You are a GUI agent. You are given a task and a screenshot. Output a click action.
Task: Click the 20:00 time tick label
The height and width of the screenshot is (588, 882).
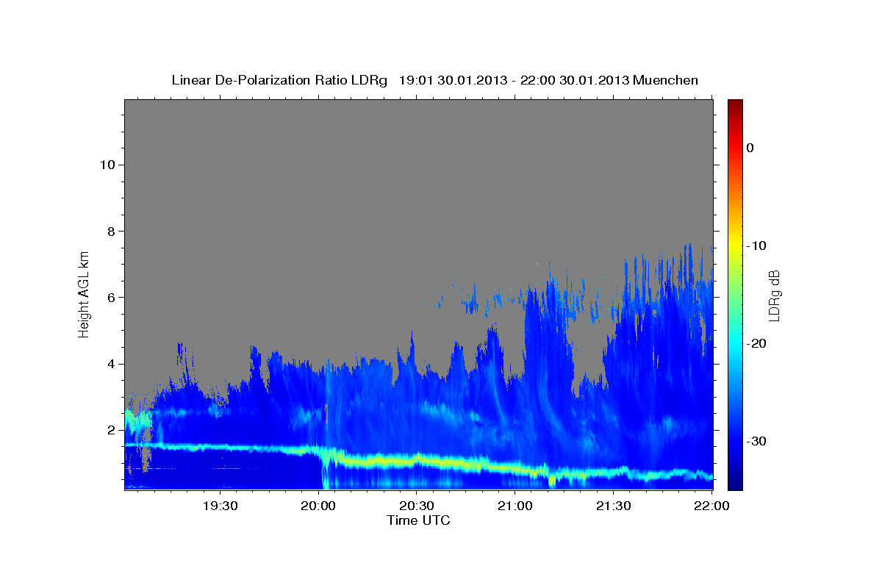click(318, 506)
